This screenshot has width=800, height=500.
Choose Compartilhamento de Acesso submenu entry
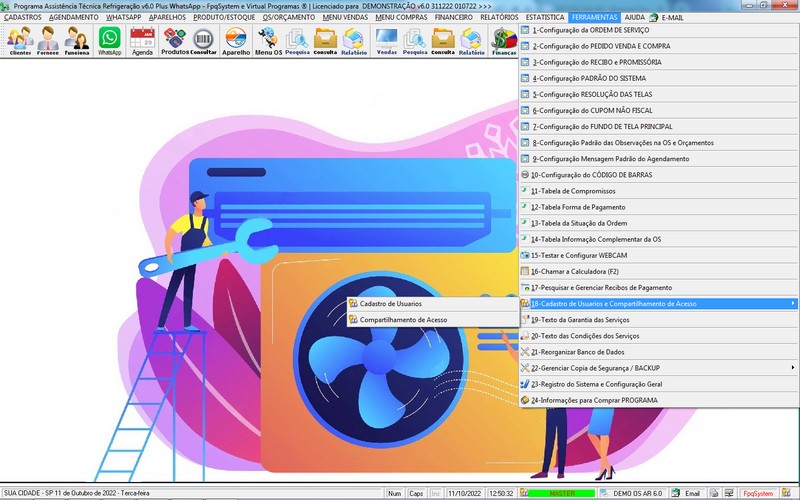403,320
